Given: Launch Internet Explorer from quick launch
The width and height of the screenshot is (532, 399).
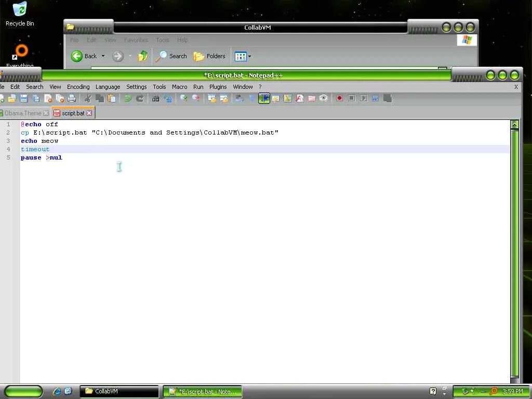Looking at the screenshot, I should [x=57, y=391].
